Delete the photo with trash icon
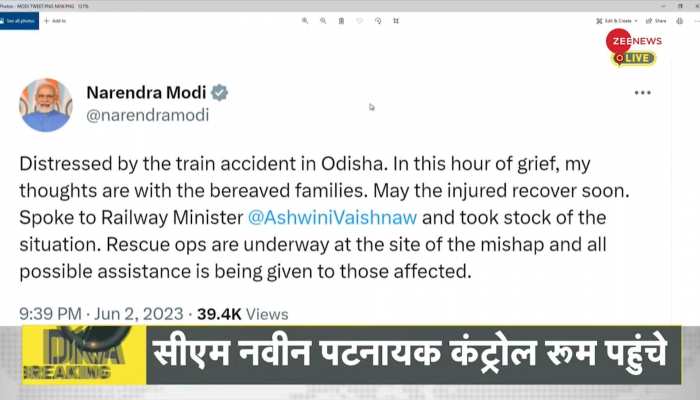The width and height of the screenshot is (700, 400). pyautogui.click(x=341, y=21)
